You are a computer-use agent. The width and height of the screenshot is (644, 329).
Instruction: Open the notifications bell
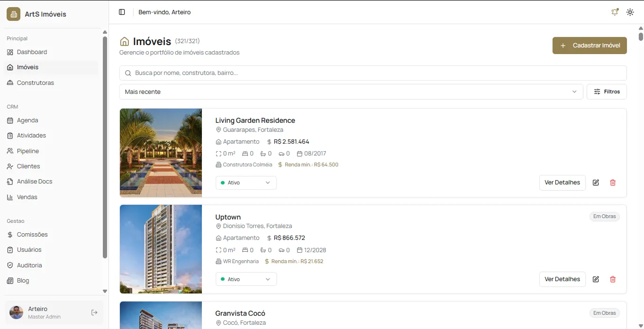615,12
